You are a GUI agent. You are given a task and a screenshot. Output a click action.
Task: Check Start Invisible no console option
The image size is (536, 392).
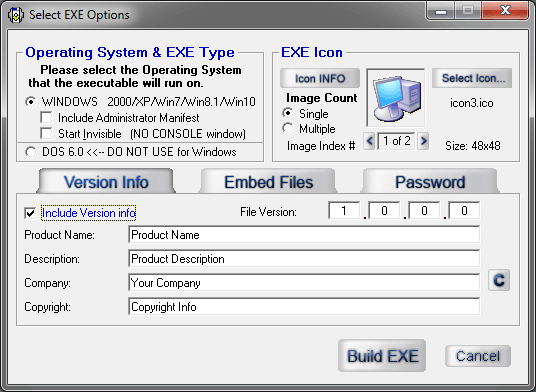pyautogui.click(x=46, y=133)
